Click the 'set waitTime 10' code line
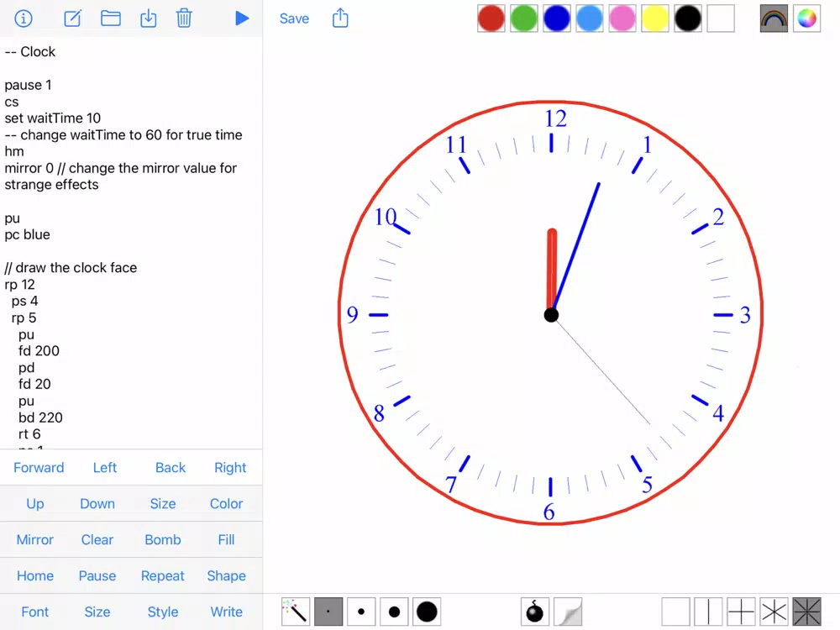Viewport: 840px width, 630px height. coord(52,118)
